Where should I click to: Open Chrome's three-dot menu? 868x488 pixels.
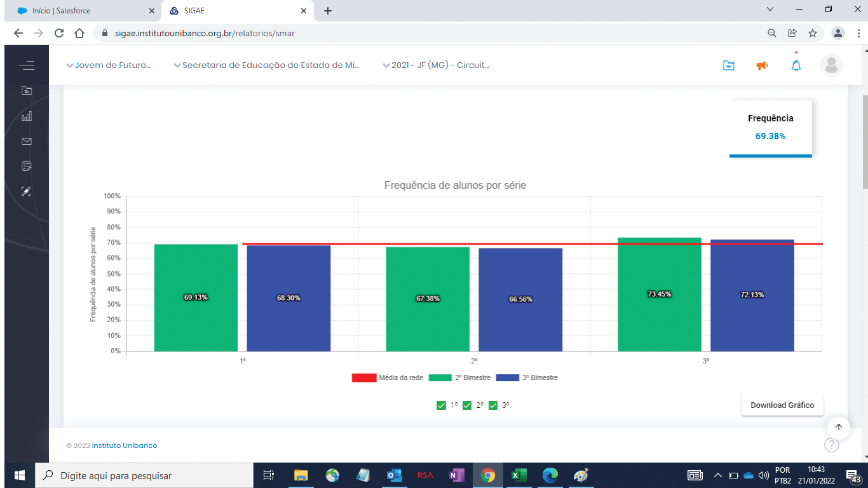pos(858,33)
